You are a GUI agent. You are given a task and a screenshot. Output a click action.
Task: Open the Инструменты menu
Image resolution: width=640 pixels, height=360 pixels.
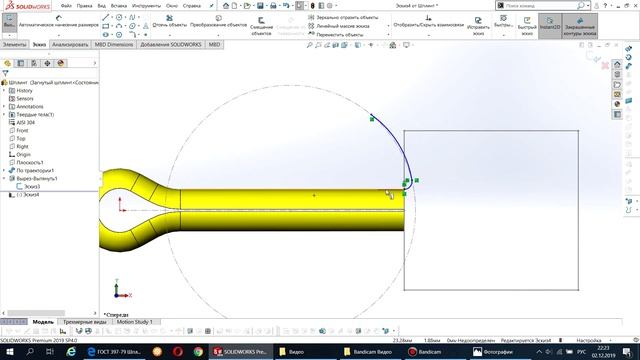147,6
